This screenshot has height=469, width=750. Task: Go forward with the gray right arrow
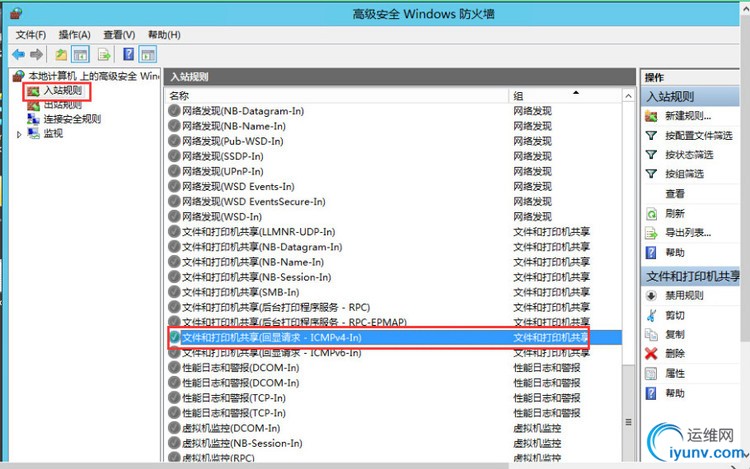pos(36,55)
